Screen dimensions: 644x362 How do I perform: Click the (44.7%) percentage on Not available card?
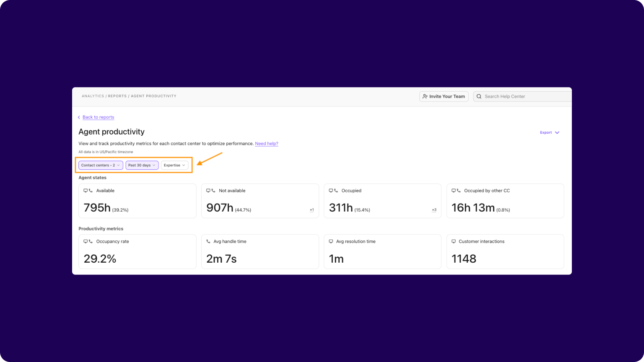[243, 210]
